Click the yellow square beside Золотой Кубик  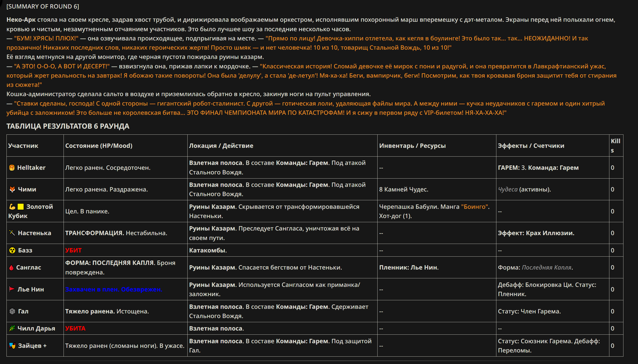21,206
